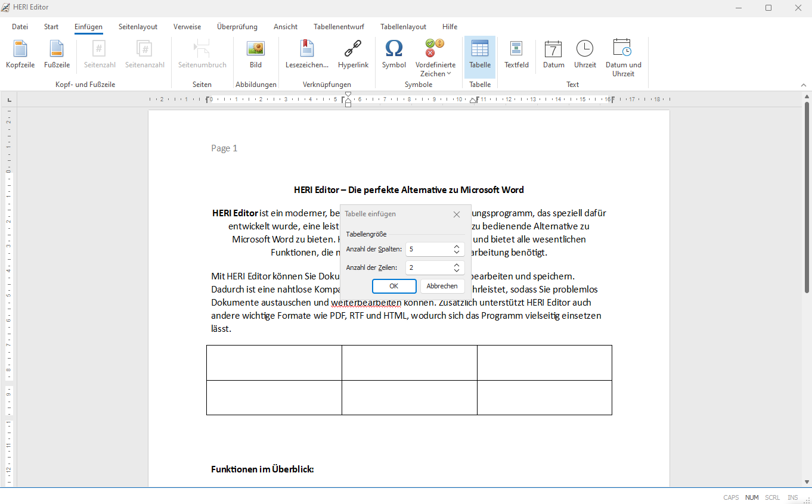Open the Ansicht tab
812x504 pixels.
[286, 27]
